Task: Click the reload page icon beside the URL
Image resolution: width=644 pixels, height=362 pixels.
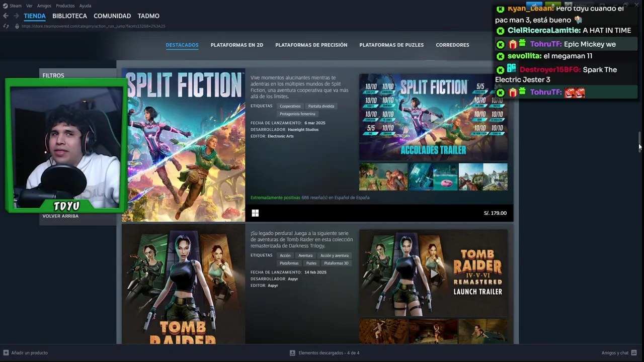Action: 6,26
